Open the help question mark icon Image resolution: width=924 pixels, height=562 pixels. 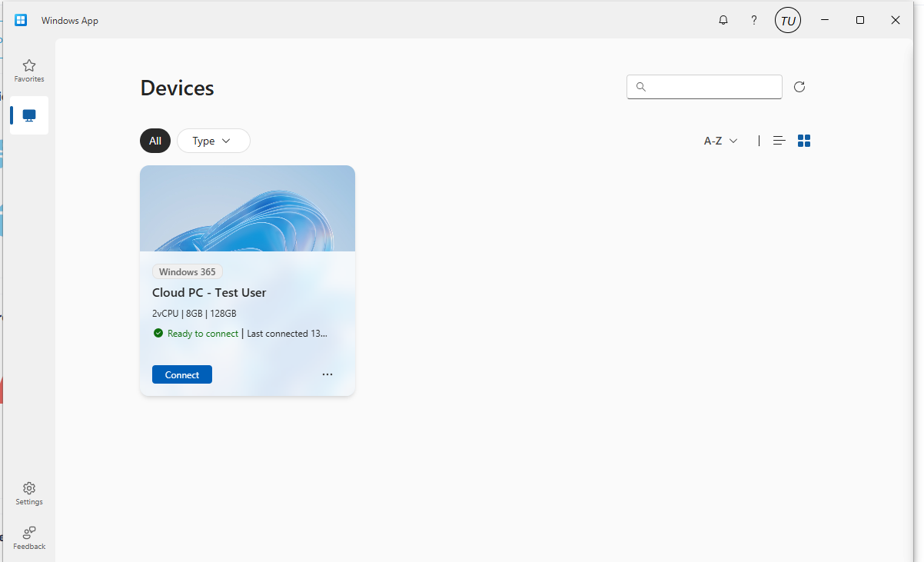754,21
